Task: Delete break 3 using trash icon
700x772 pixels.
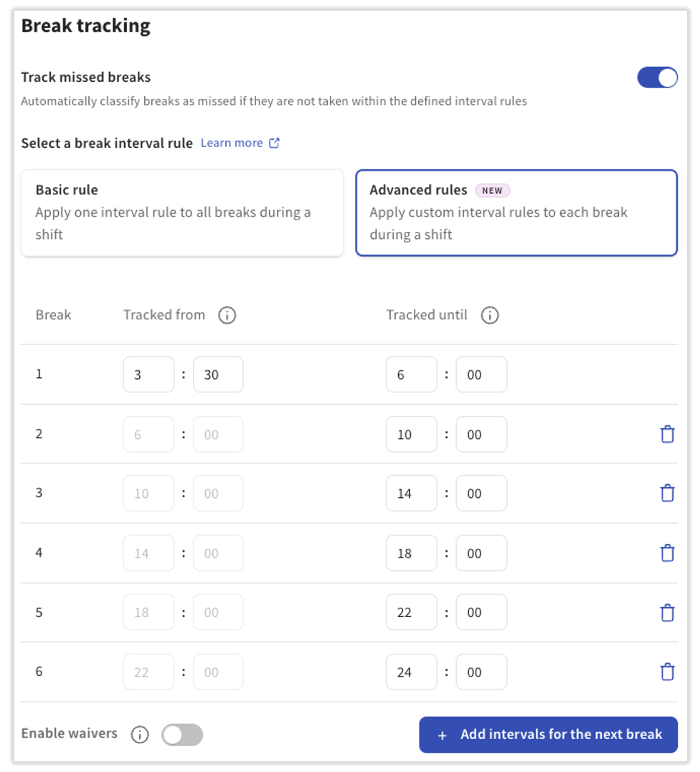Action: tap(667, 494)
